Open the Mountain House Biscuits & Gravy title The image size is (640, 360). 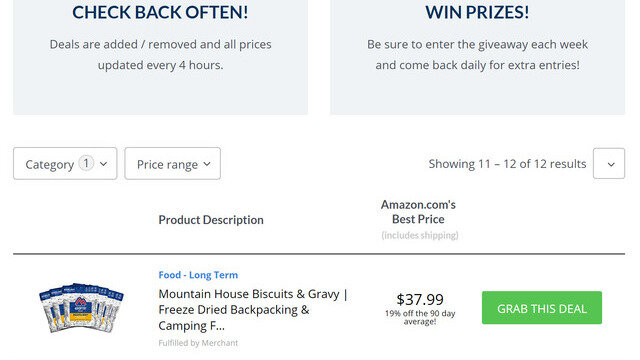point(253,310)
